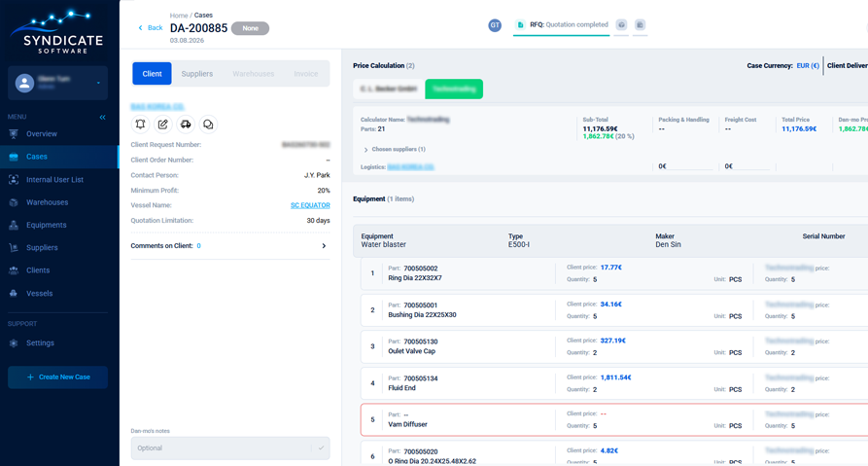Select the third case stage icon after RFQ
The width and height of the screenshot is (868, 466).
(x=640, y=25)
